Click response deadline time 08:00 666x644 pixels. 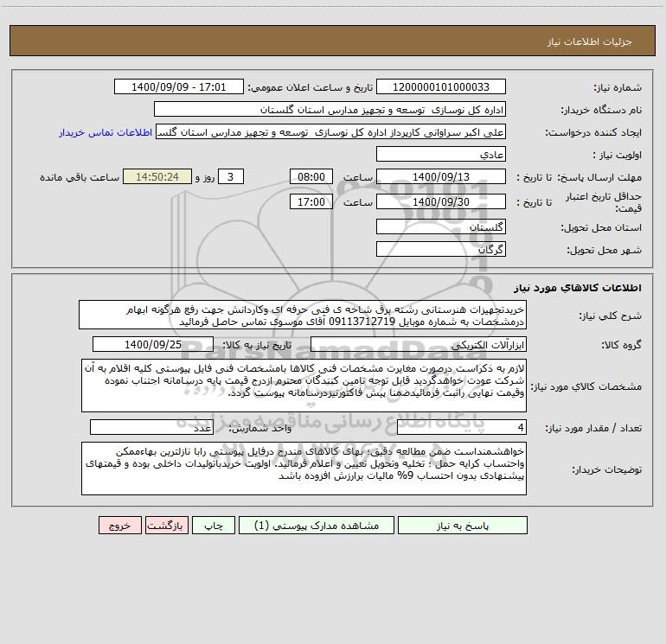click(311, 176)
